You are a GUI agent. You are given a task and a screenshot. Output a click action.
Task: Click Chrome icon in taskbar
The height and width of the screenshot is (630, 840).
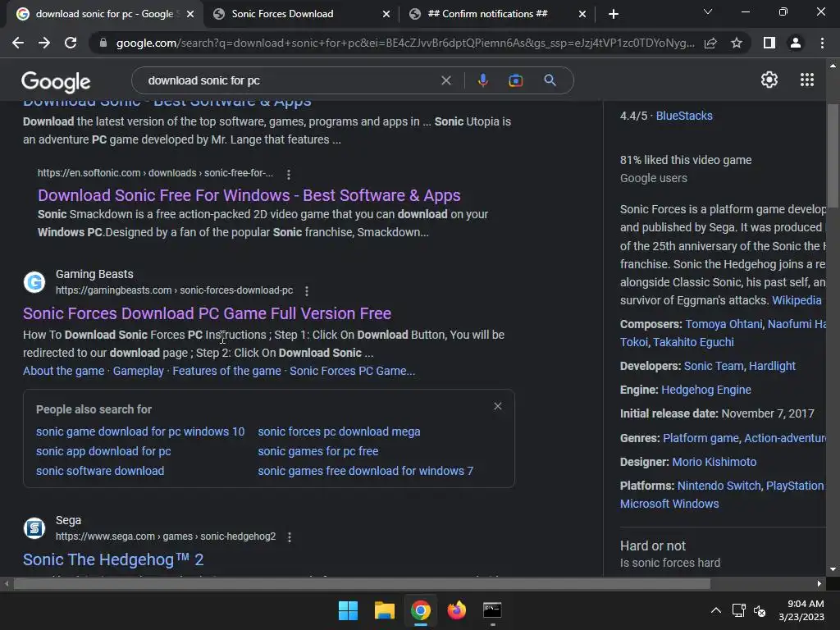click(421, 610)
